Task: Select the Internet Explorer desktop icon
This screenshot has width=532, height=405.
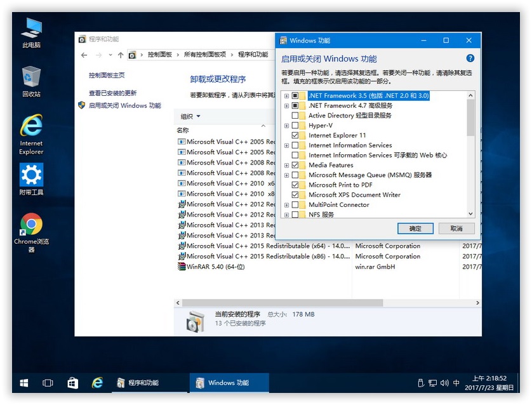Action: tap(31, 135)
